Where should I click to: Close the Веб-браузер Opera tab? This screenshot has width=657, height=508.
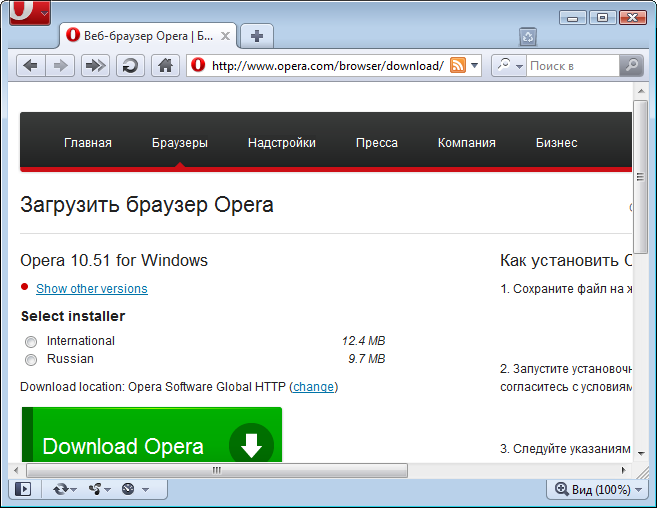point(225,36)
